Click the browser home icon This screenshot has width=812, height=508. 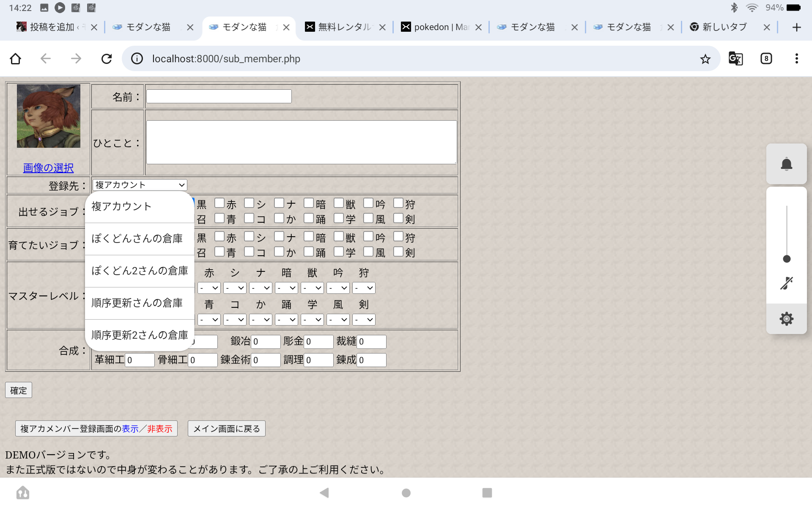(x=16, y=59)
